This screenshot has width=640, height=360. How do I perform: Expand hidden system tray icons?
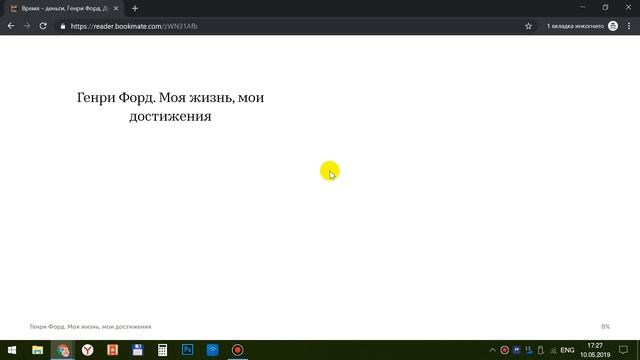click(492, 350)
